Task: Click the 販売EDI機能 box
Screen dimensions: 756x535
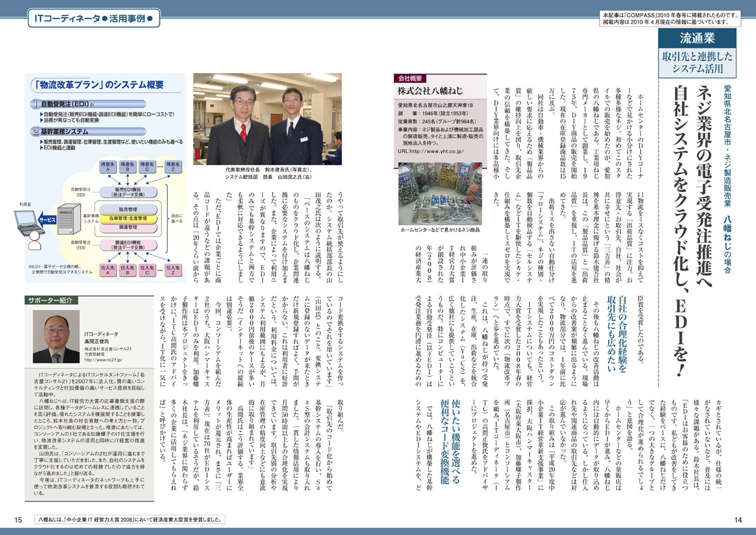Action: pyautogui.click(x=128, y=192)
